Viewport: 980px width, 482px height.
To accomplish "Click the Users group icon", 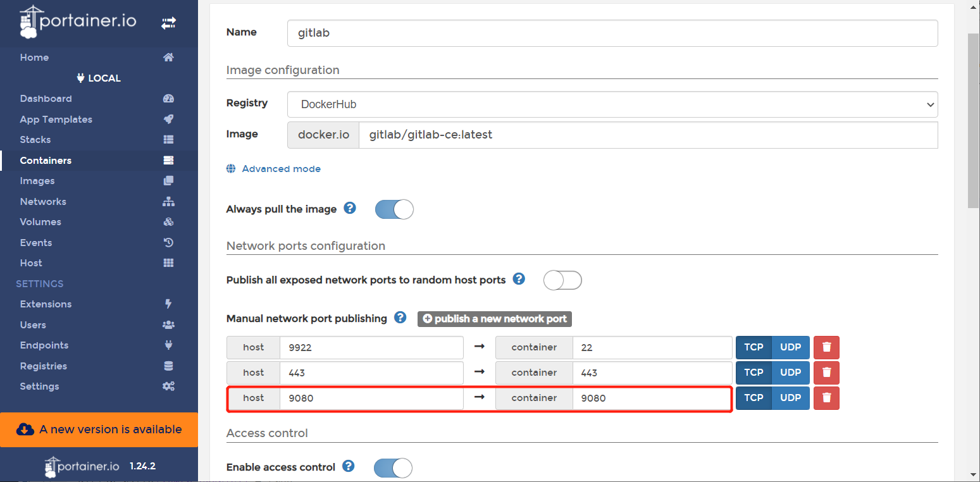I will point(168,324).
